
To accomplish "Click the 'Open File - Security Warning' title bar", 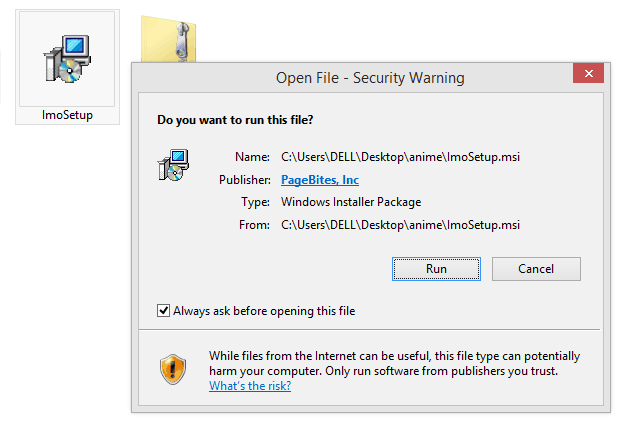I will [370, 78].
